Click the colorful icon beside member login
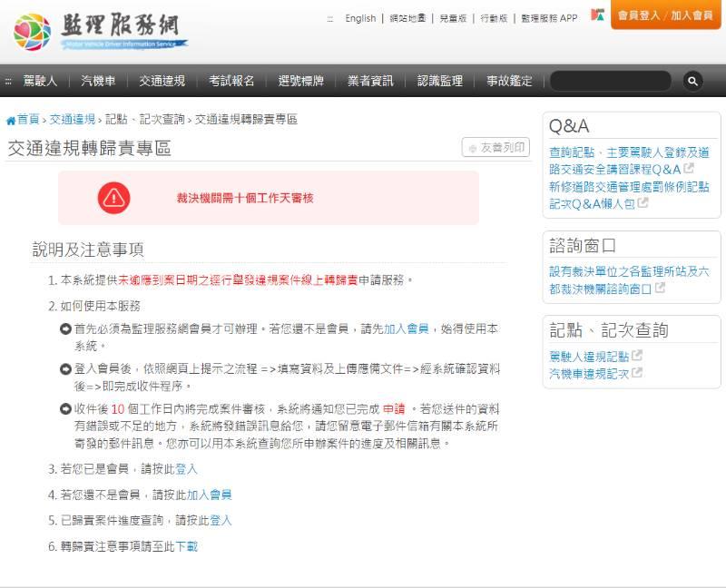 tap(597, 15)
